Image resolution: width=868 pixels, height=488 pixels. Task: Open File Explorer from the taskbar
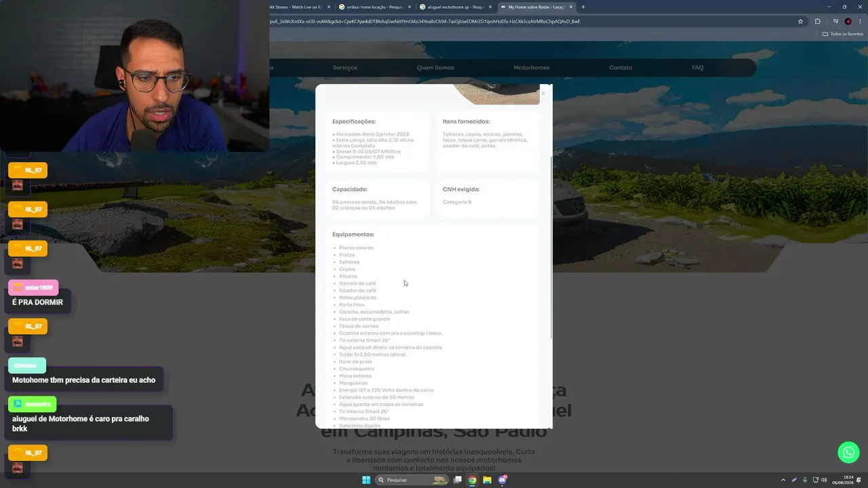tap(487, 480)
